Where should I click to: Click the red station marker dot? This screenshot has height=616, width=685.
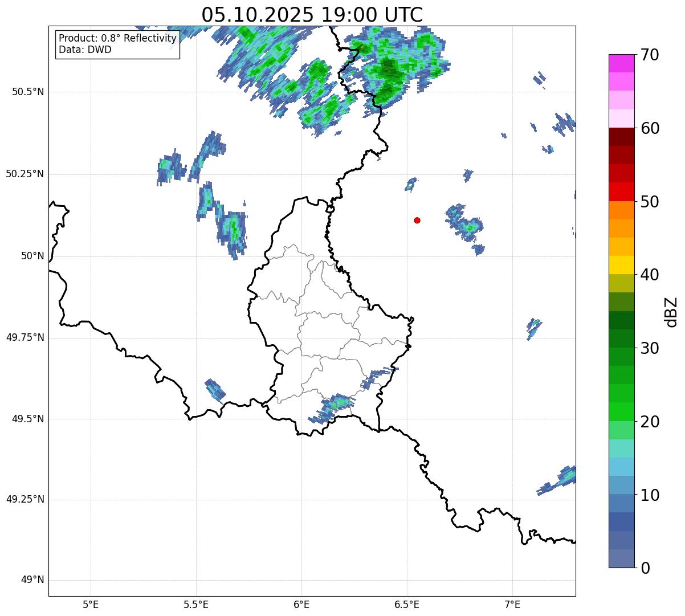417,220
